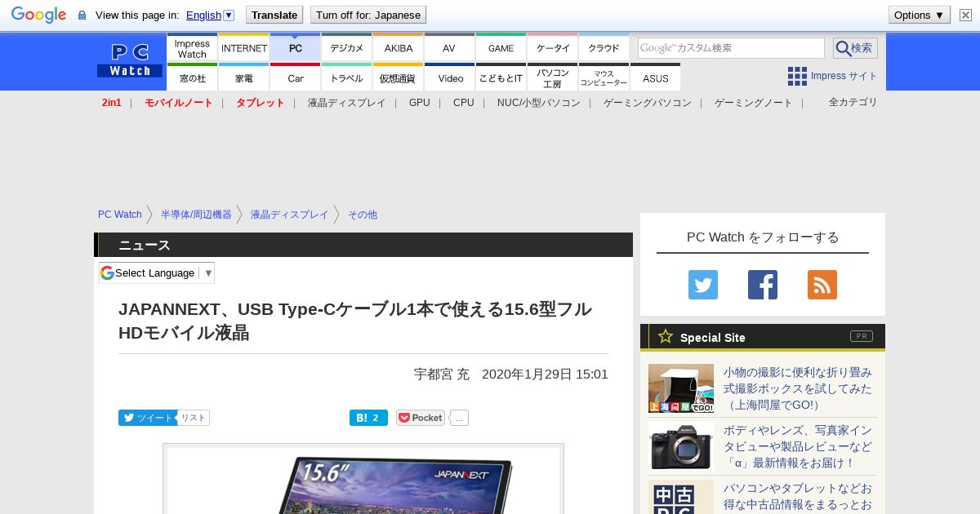Open the ケータイ tab
Viewport: 980px width, 514px height.
coord(553,47)
